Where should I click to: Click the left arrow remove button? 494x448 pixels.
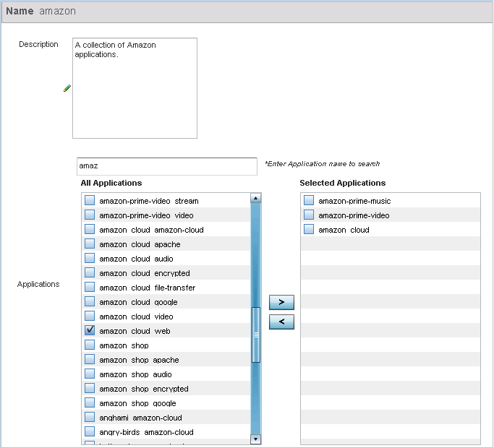[x=281, y=322]
